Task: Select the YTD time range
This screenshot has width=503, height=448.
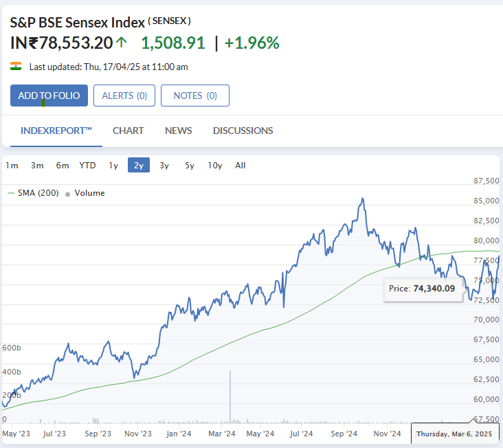Action: click(x=87, y=166)
